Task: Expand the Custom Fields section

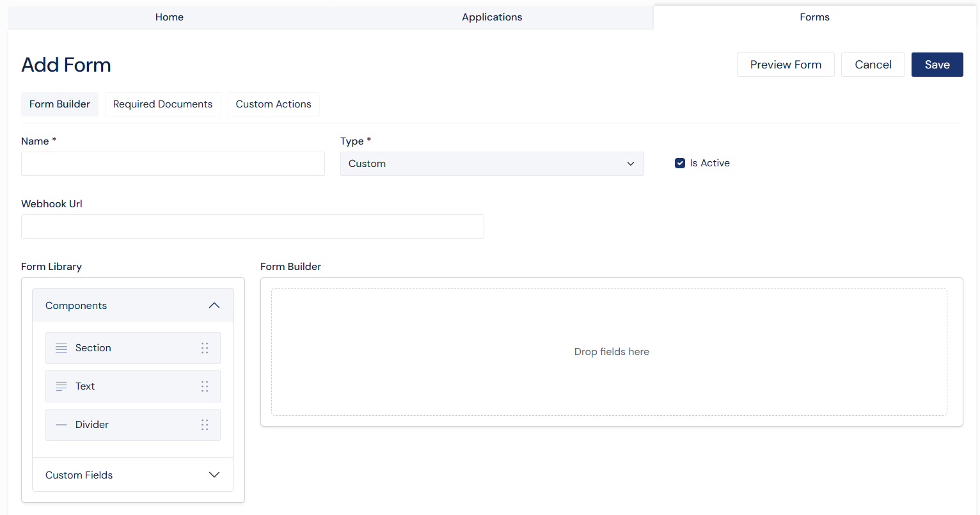Action: tap(214, 475)
